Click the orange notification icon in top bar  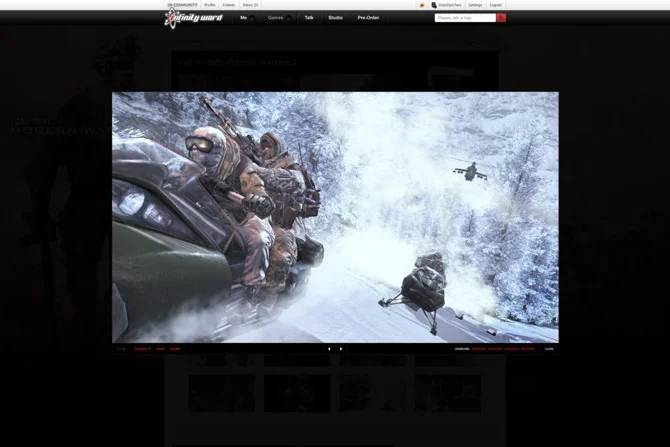422,5
